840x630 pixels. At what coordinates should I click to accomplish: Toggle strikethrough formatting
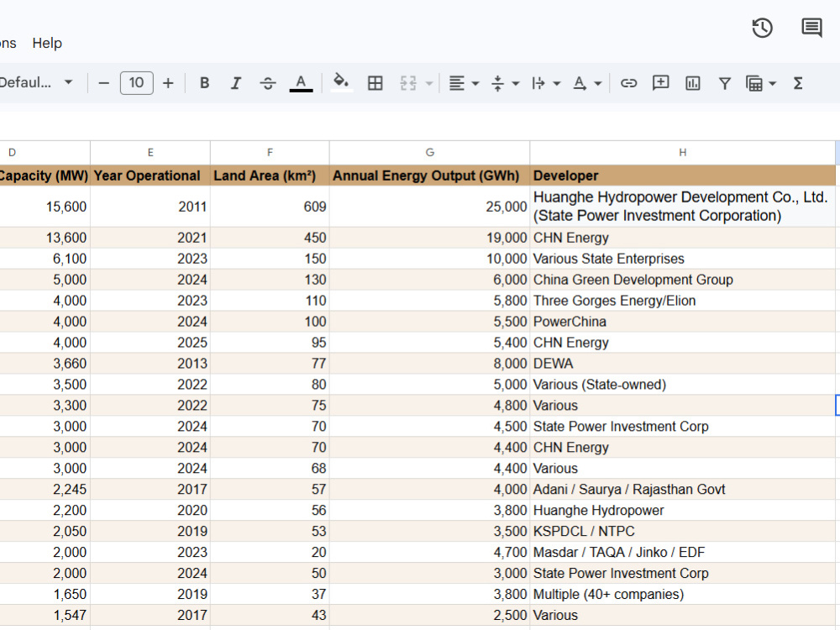pyautogui.click(x=268, y=83)
